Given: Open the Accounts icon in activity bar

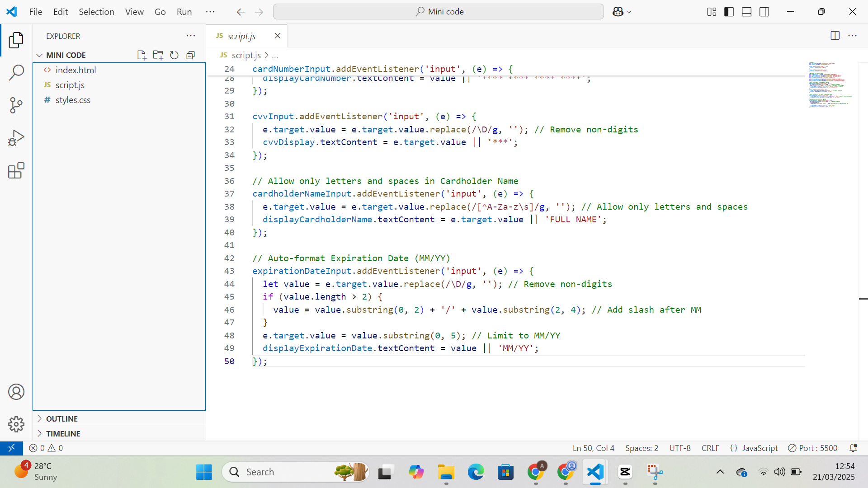Looking at the screenshot, I should tap(16, 392).
